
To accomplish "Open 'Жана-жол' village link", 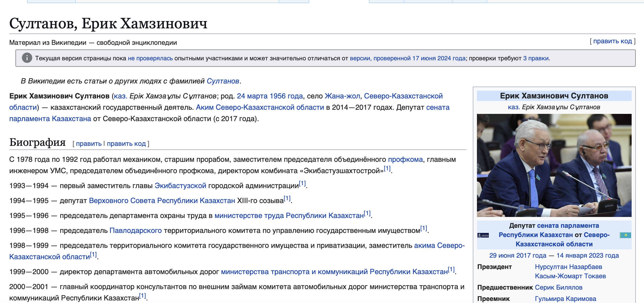I will point(342,96).
